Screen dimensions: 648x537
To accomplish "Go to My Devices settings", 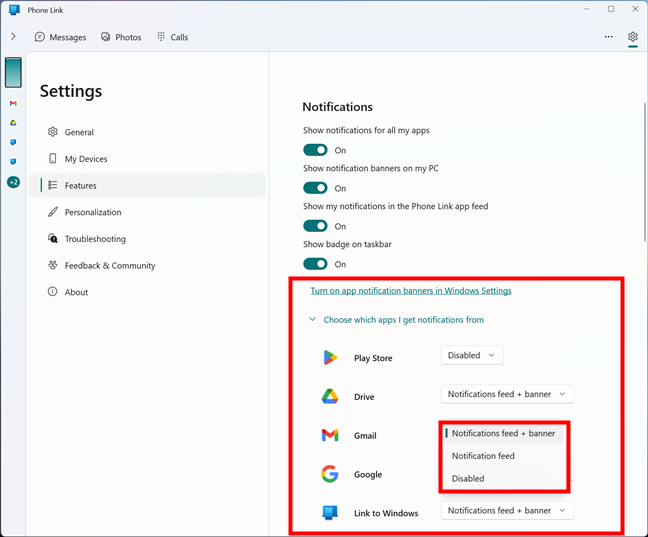I will click(x=147, y=159).
